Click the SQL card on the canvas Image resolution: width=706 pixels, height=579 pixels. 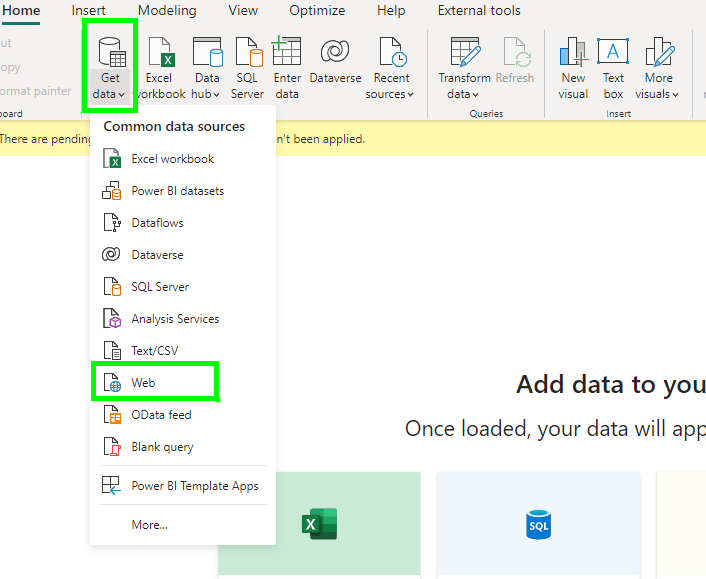pos(539,525)
